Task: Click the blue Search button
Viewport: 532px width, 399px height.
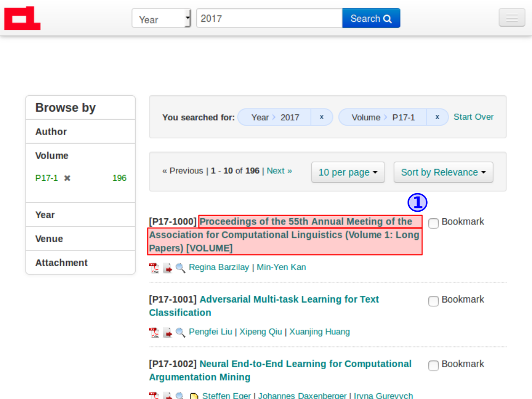Action: coord(371,18)
